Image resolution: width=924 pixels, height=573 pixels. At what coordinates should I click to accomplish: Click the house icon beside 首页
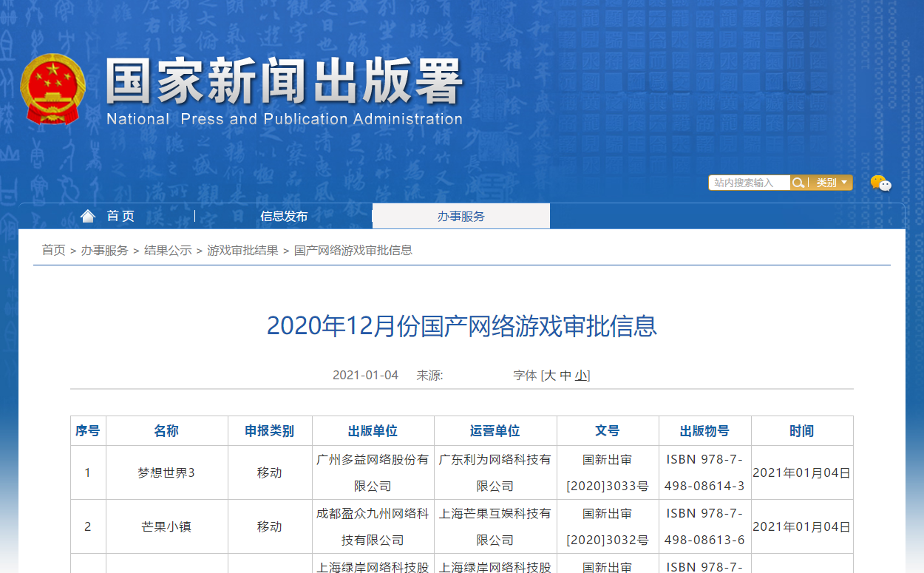(x=88, y=216)
